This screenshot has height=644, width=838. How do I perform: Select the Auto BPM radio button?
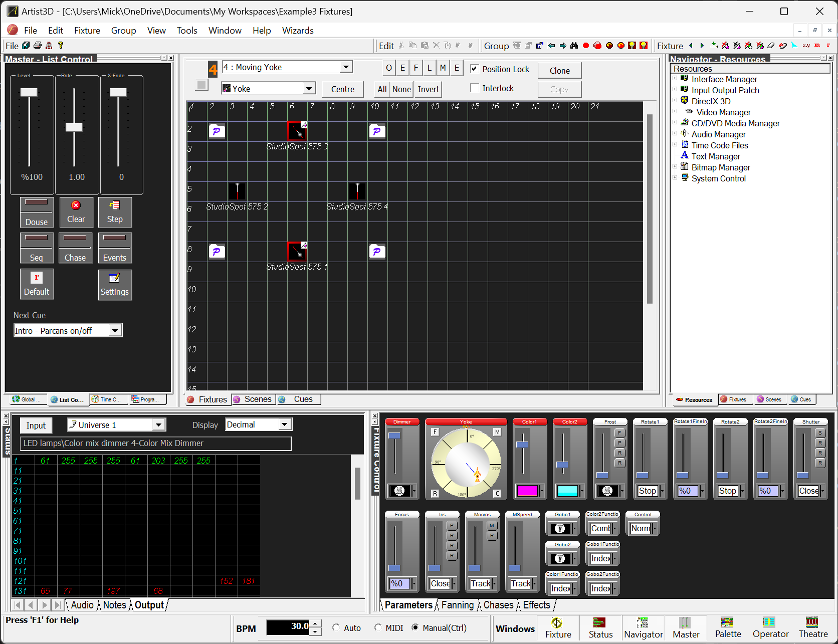336,628
